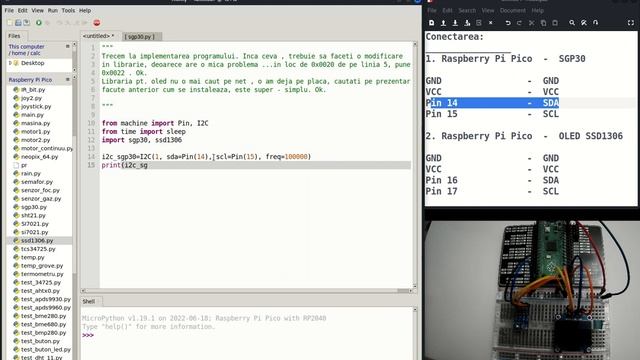Click Thonny's open file toolbar icon
640x360 pixels.
tap(18, 23)
